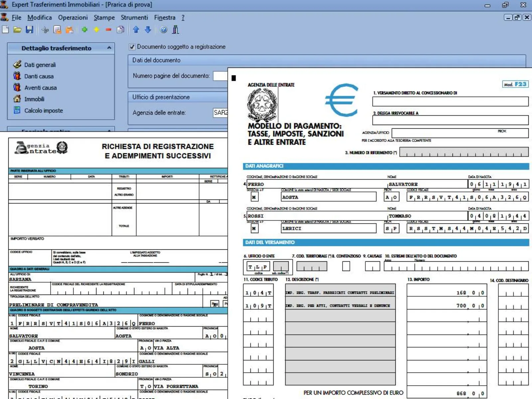Click the duplicate pages toolbar icon

[120, 30]
